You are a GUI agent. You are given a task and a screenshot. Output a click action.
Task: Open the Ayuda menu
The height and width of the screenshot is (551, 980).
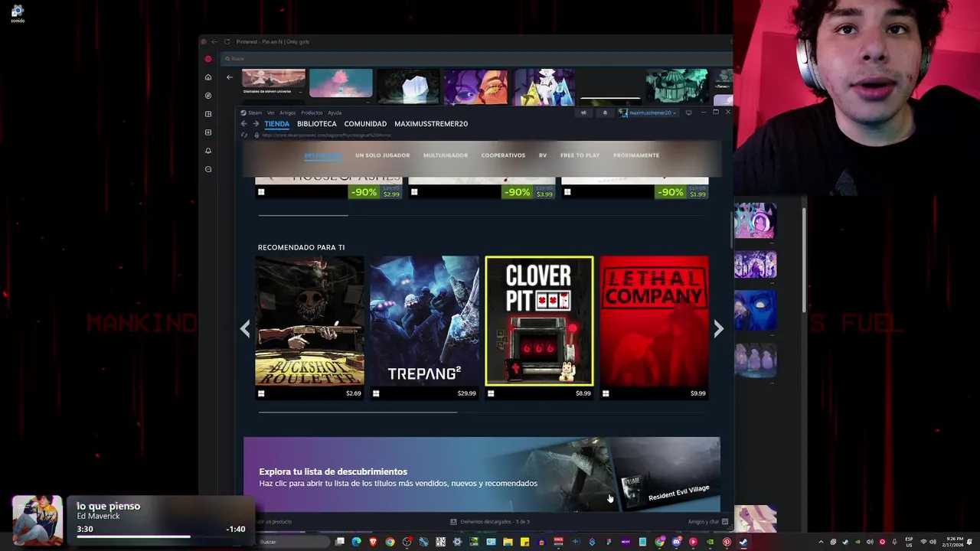tap(335, 112)
